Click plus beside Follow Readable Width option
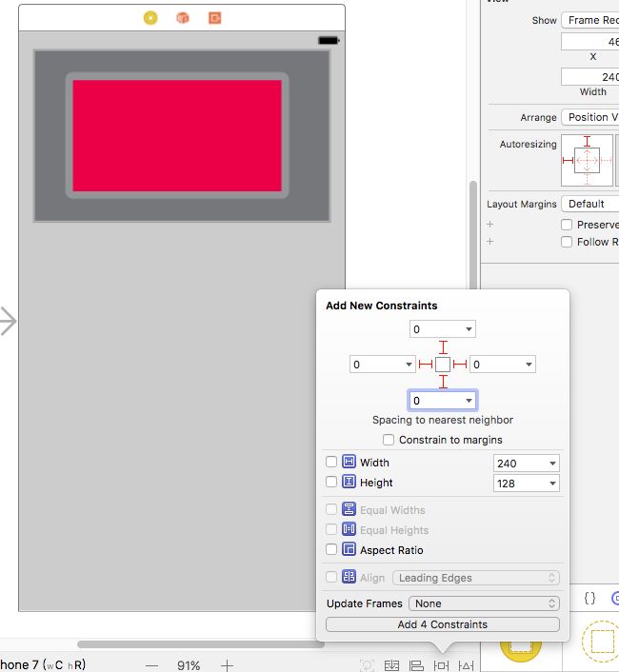Image resolution: width=619 pixels, height=672 pixels. tap(490, 241)
